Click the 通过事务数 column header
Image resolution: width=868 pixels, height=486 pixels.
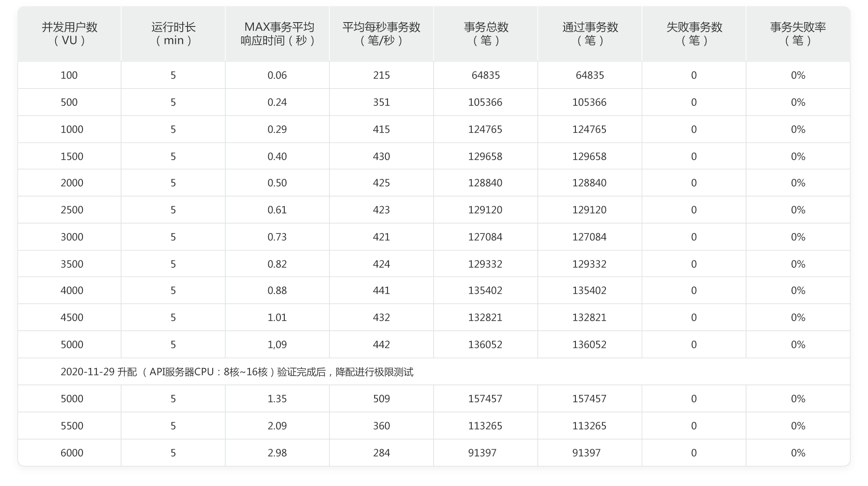[590, 34]
